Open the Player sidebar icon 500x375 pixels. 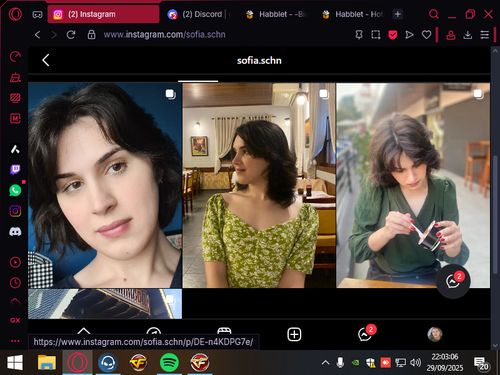(15, 262)
